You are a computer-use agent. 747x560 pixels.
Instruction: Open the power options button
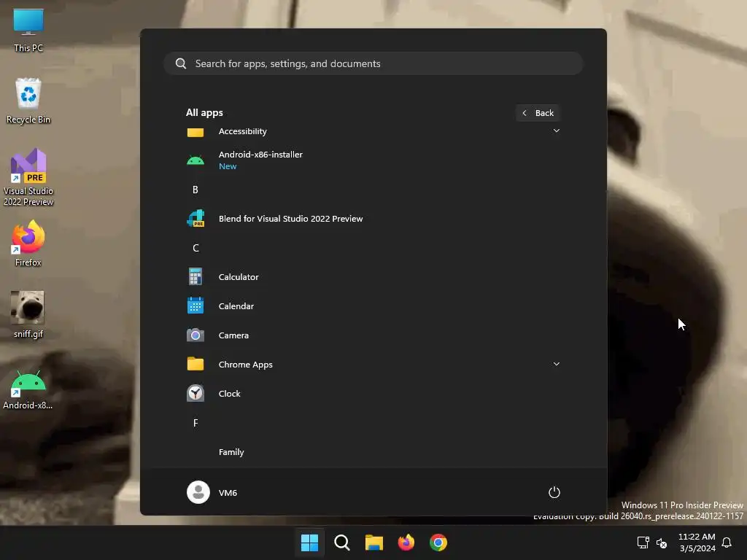point(554,492)
